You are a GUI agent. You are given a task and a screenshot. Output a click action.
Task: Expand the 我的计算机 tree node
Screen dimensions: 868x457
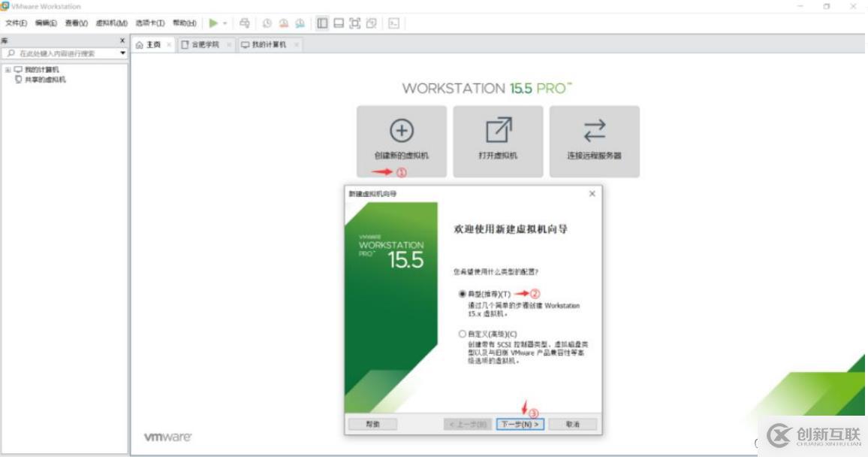[8, 70]
